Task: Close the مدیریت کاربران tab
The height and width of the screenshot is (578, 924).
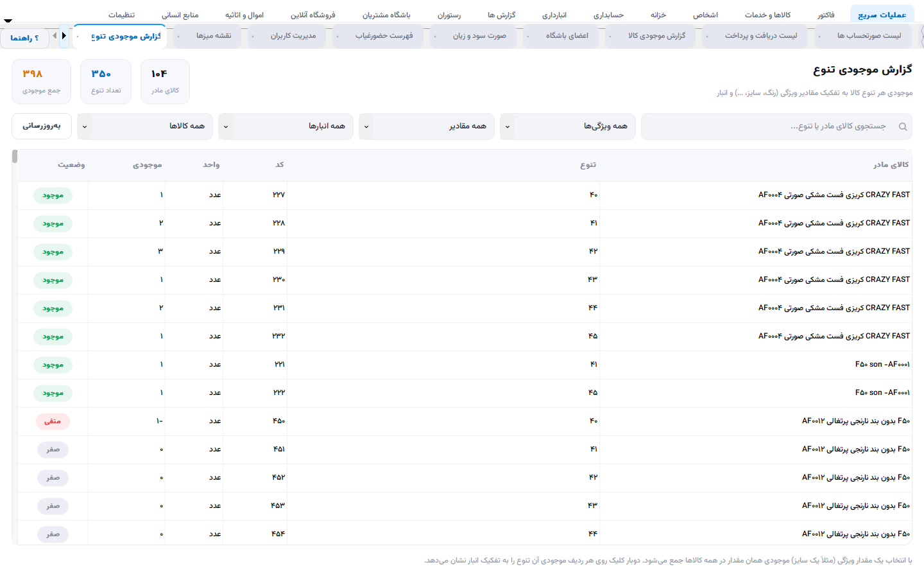Action: click(x=253, y=36)
